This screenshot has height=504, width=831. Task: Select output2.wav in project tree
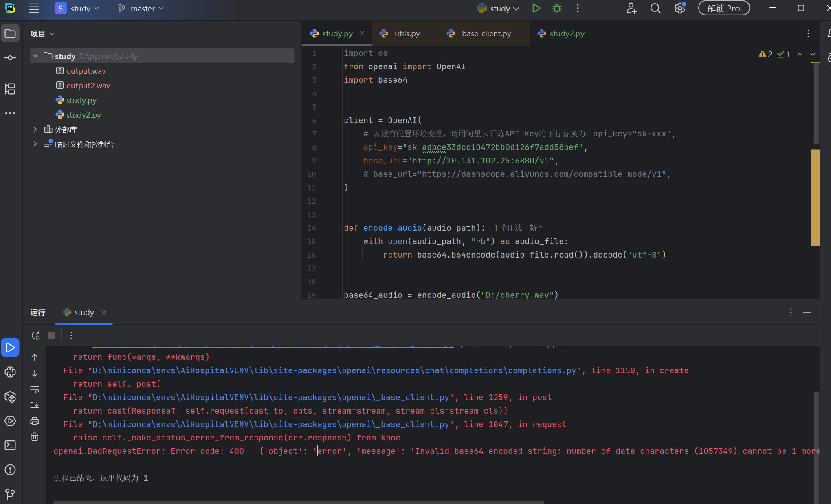coord(88,86)
